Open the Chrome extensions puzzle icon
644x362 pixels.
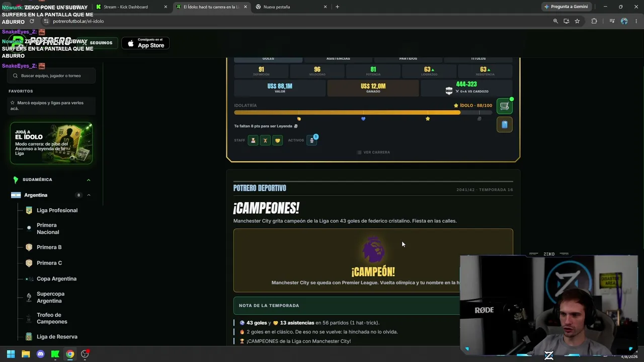click(x=594, y=21)
